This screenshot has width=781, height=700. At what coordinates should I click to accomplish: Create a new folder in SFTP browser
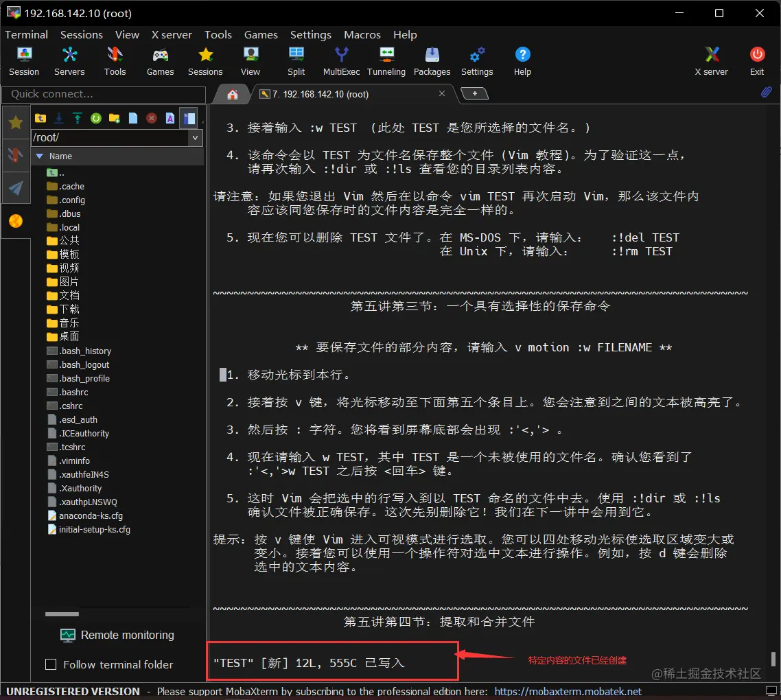tap(115, 118)
